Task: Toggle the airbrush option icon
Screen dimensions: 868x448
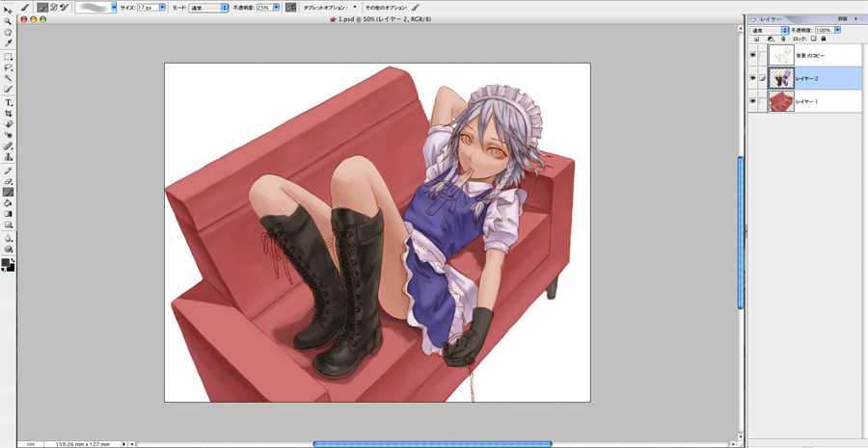Action: (x=290, y=7)
